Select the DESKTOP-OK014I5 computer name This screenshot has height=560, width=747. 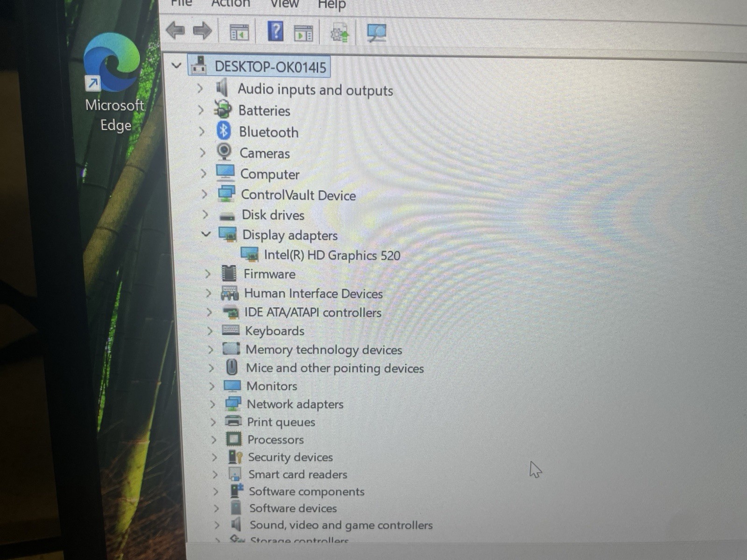pyautogui.click(x=270, y=67)
